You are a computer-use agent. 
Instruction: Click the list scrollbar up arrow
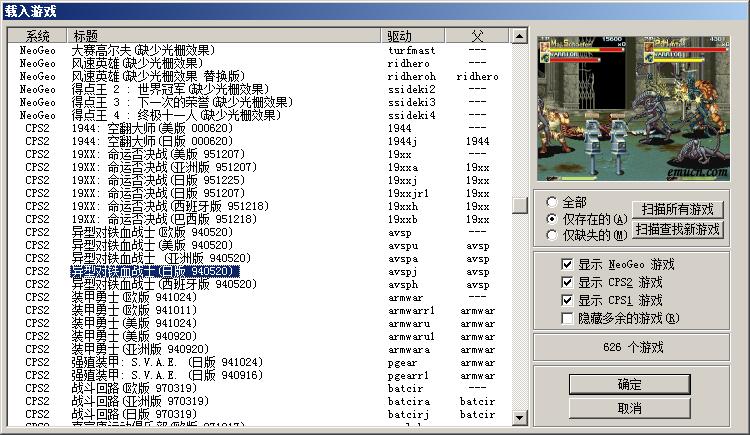point(519,36)
